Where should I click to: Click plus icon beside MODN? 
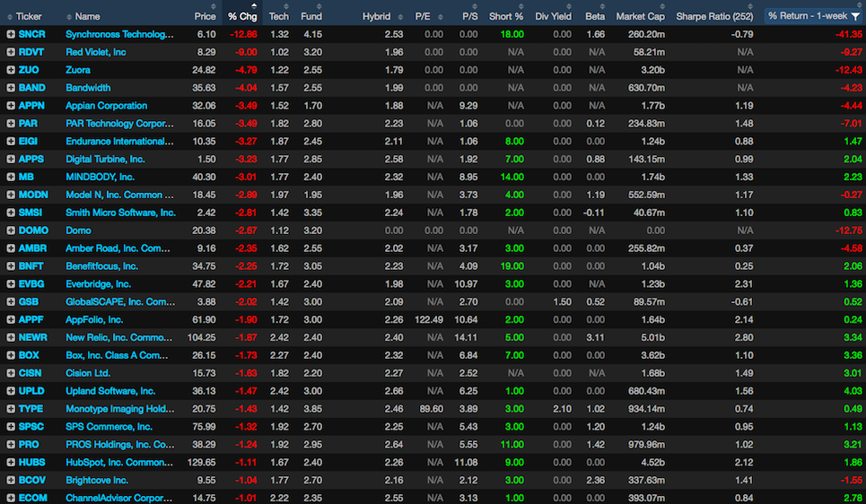[x=11, y=195]
